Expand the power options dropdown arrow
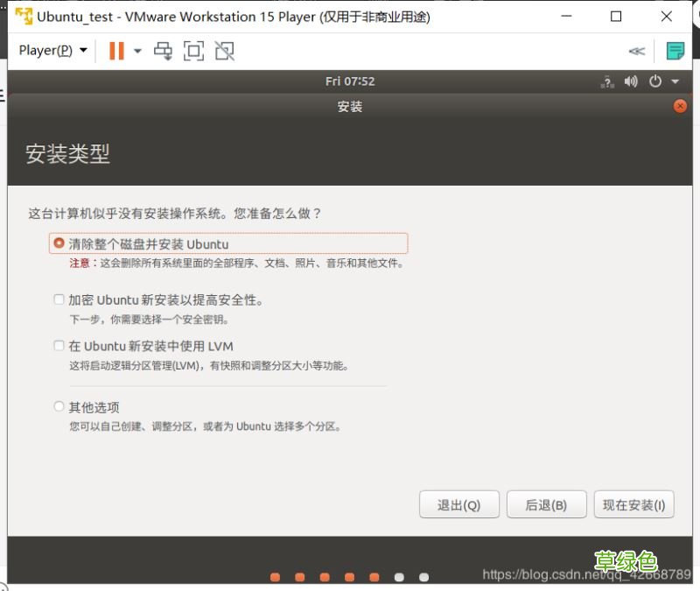The width and height of the screenshot is (700, 591). 138,51
